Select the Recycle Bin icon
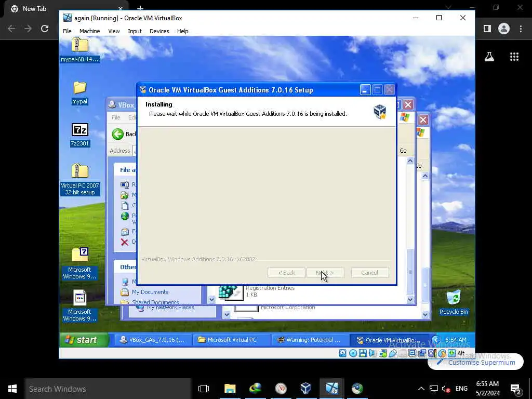This screenshot has width=532, height=399. tap(453, 302)
